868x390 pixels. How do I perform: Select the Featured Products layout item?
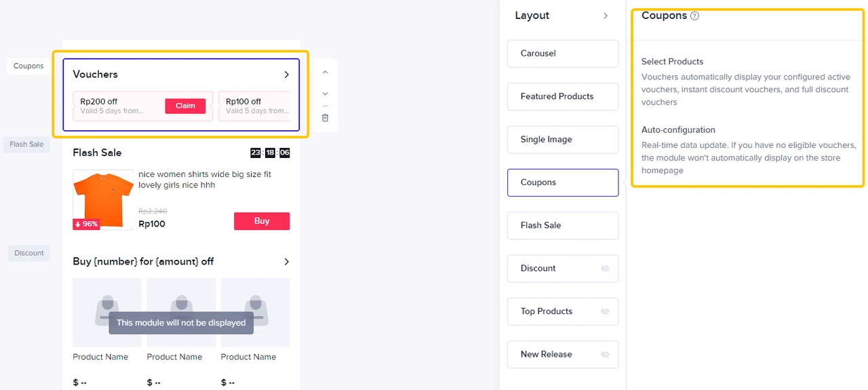click(x=562, y=96)
